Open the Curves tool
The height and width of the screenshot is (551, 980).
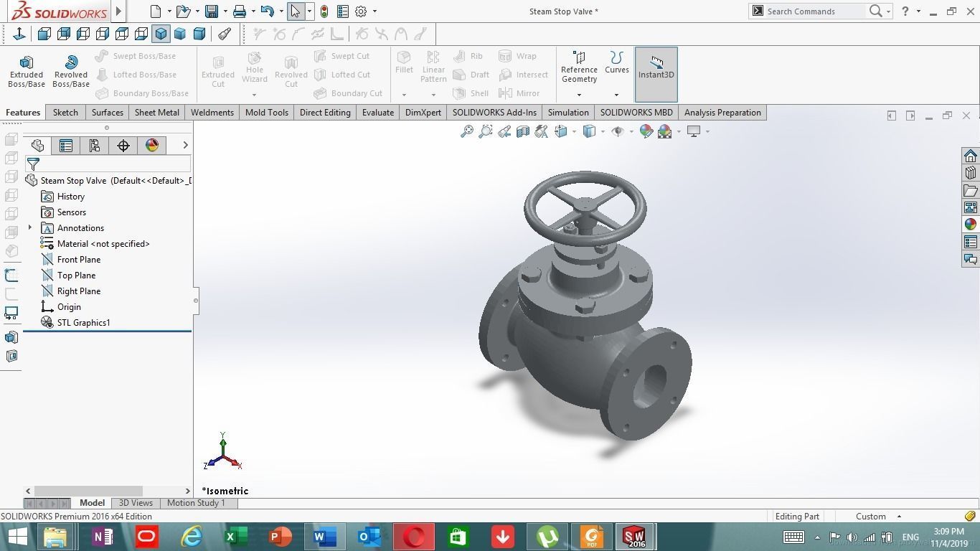(616, 62)
